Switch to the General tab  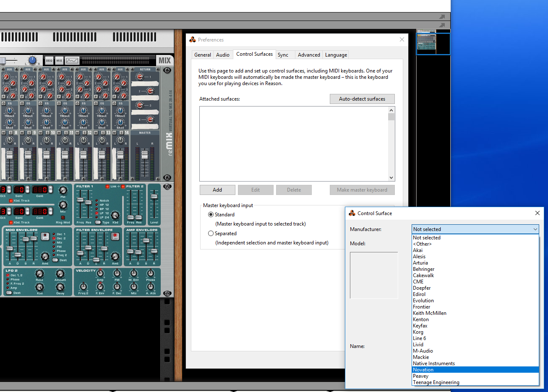point(203,55)
